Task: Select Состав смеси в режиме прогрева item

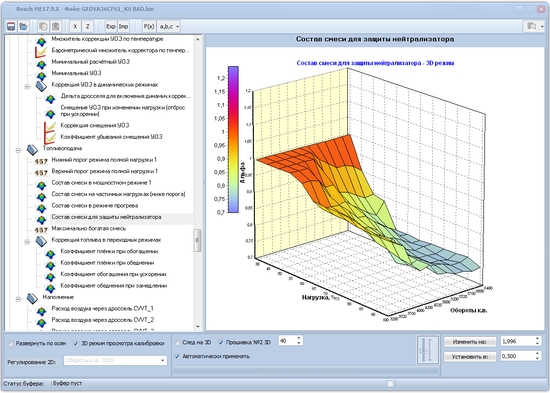Action: point(95,206)
